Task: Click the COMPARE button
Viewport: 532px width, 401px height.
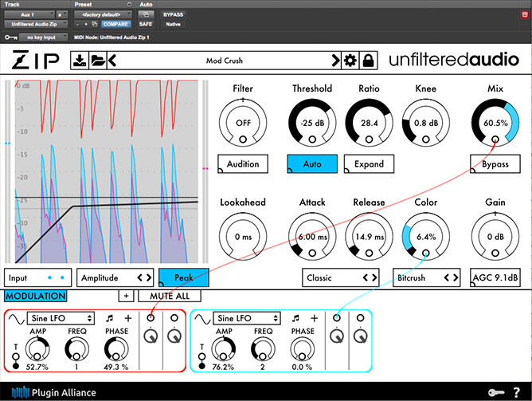Action: click(x=115, y=24)
